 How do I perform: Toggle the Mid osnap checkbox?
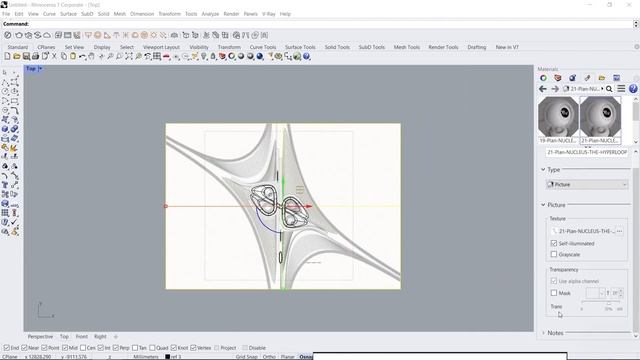pyautogui.click(x=65, y=348)
